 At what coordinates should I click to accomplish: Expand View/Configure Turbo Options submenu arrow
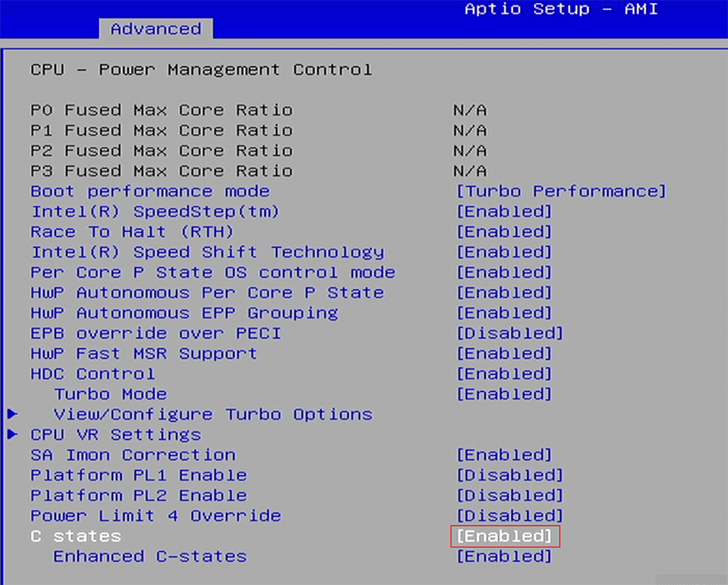12,414
